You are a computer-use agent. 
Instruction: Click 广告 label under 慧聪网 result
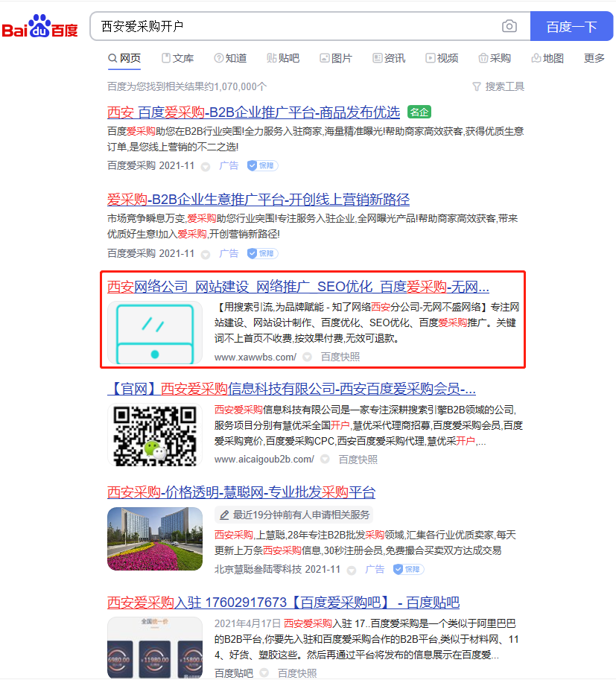375,570
